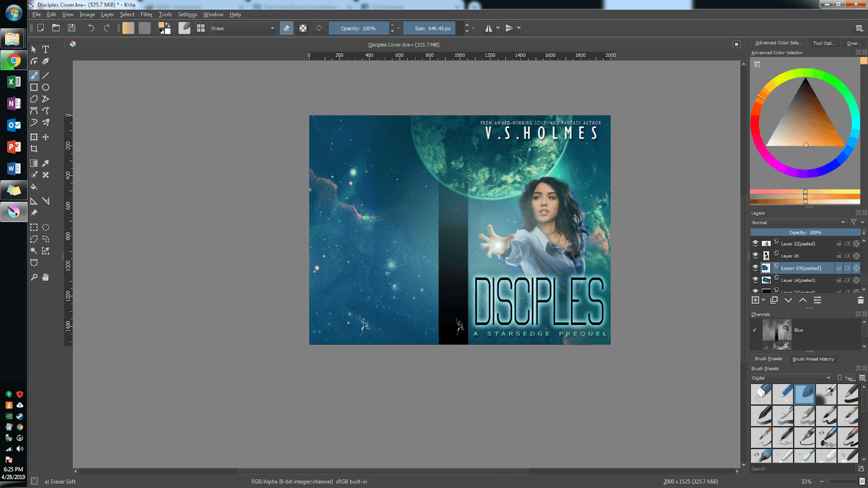Open the layer filter dropdown
Viewport: 868px width, 488px height.
tap(857, 222)
